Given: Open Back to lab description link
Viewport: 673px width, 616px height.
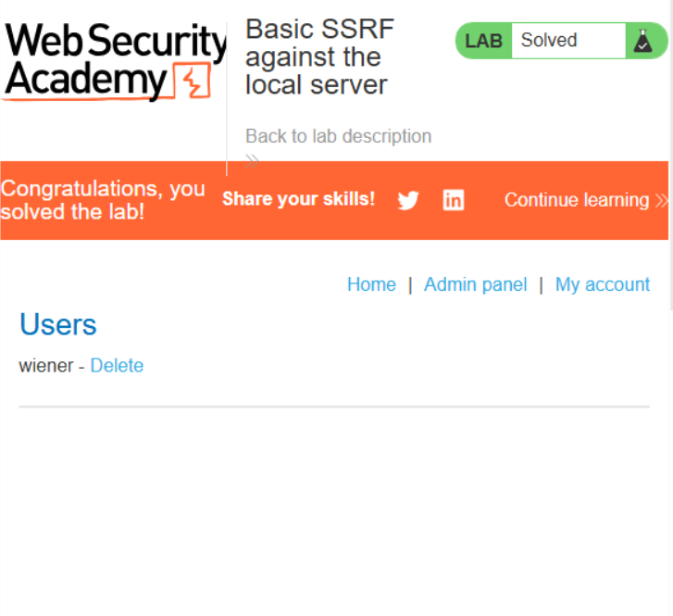Looking at the screenshot, I should click(338, 136).
